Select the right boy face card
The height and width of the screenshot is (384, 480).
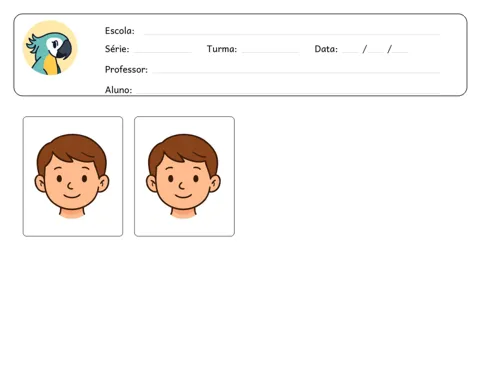coord(184,176)
